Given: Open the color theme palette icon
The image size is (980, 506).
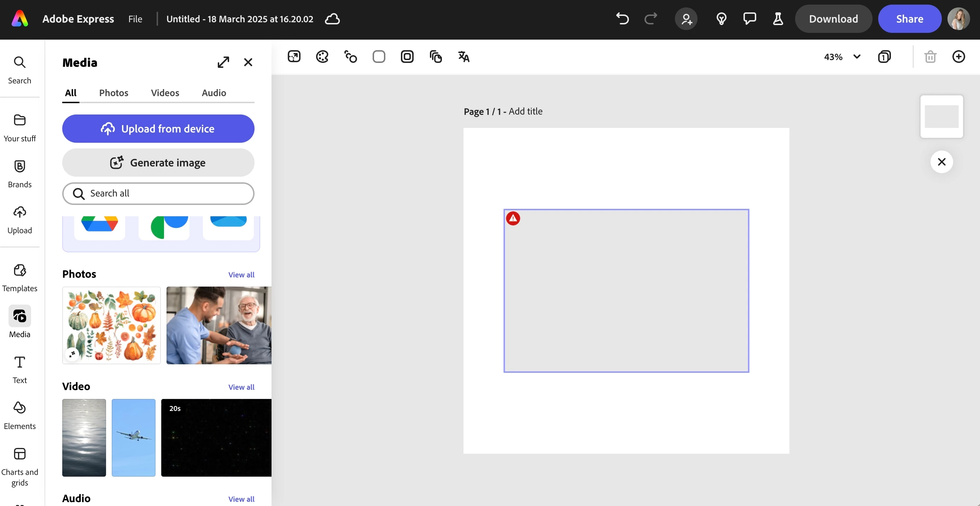Looking at the screenshot, I should pos(322,57).
